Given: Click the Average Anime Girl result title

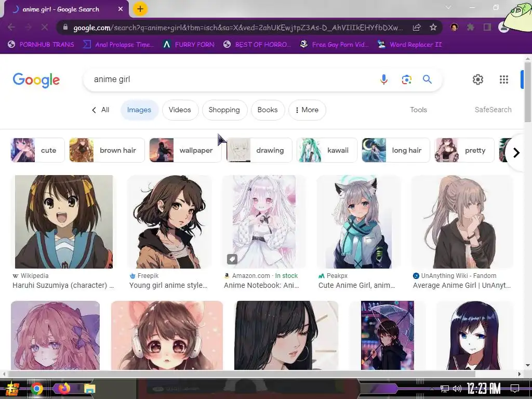Looking at the screenshot, I should pyautogui.click(x=461, y=285).
